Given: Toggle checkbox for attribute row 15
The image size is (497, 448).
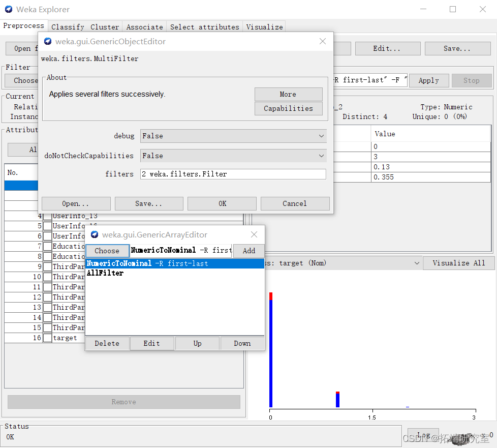Looking at the screenshot, I should click(47, 328).
